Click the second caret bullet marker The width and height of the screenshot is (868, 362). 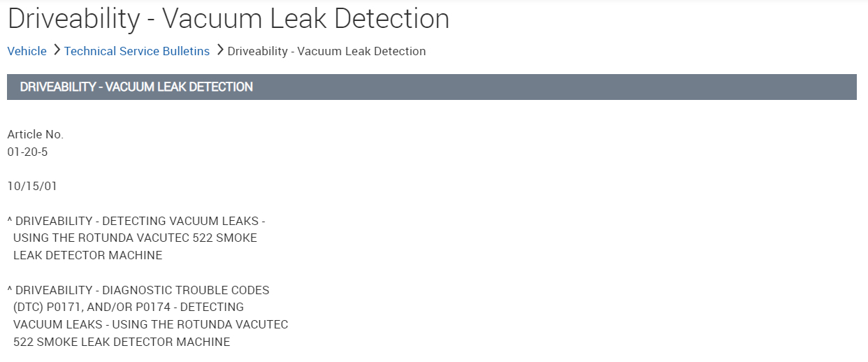(x=10, y=290)
